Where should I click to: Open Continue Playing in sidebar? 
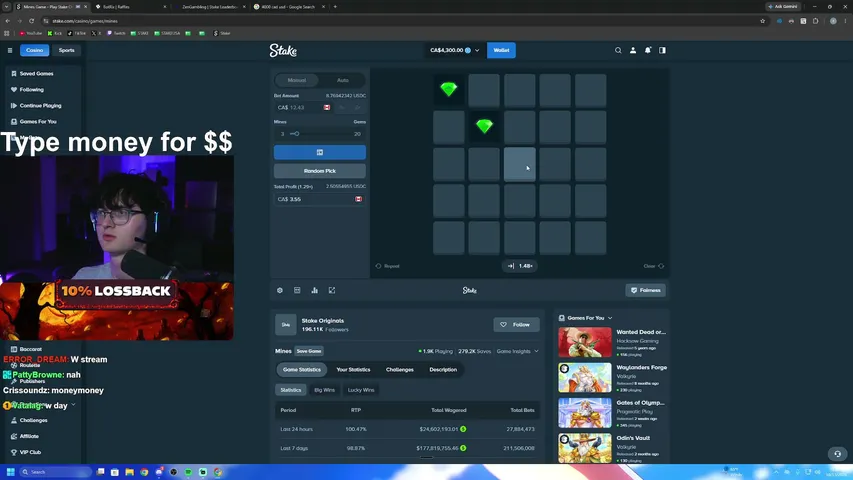(40, 106)
